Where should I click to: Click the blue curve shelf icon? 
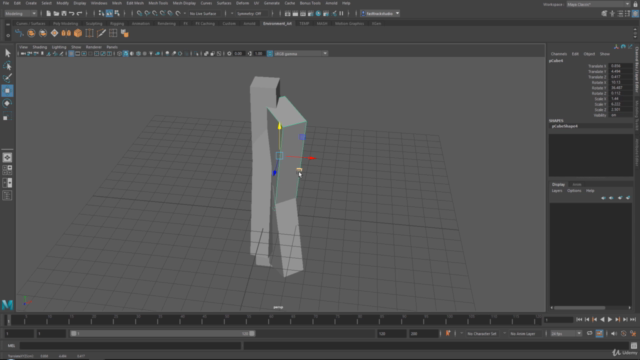click(19, 33)
